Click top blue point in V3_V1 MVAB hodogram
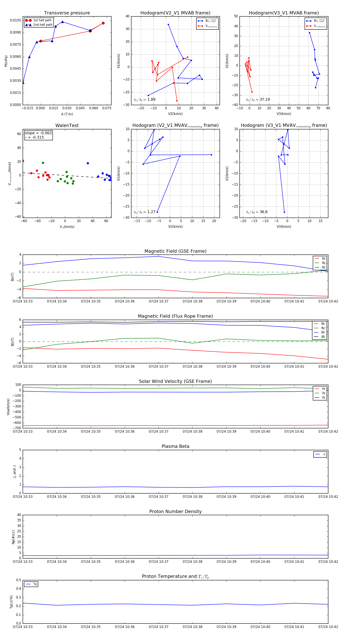The width and height of the screenshot is (351, 644). 309,33
